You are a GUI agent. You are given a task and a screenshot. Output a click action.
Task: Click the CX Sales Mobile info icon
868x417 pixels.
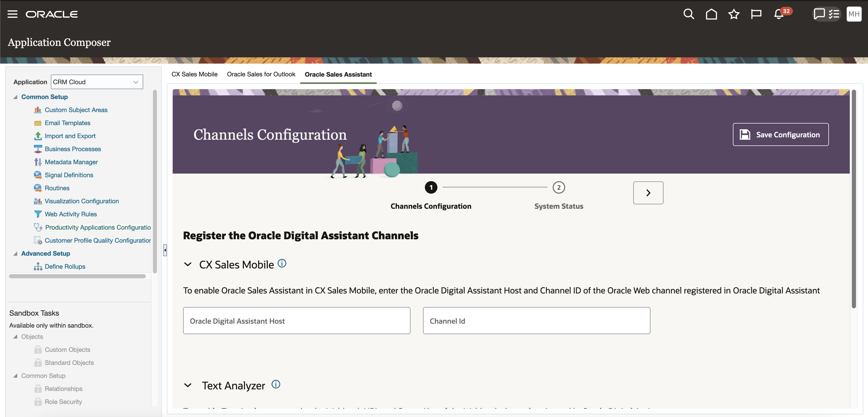click(282, 263)
